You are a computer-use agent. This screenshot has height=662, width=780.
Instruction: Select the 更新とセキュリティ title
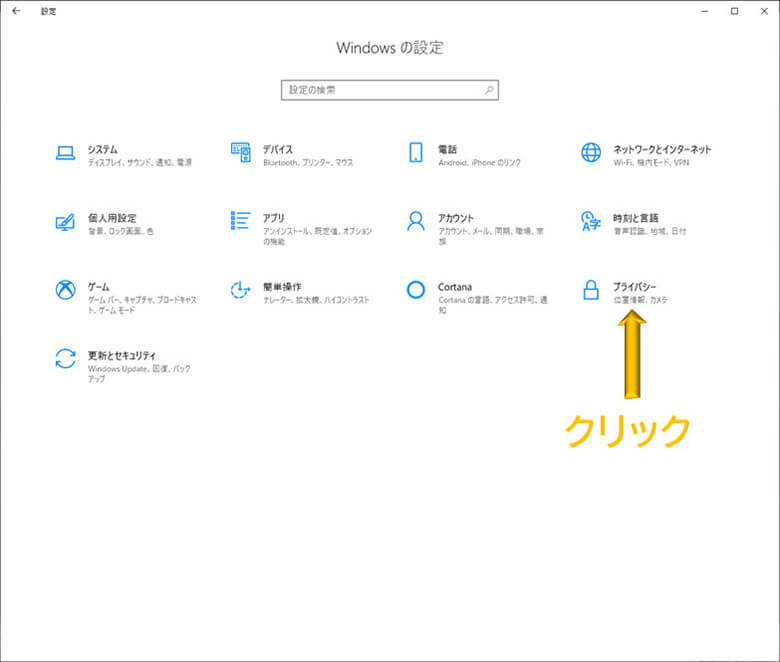[x=122, y=356]
